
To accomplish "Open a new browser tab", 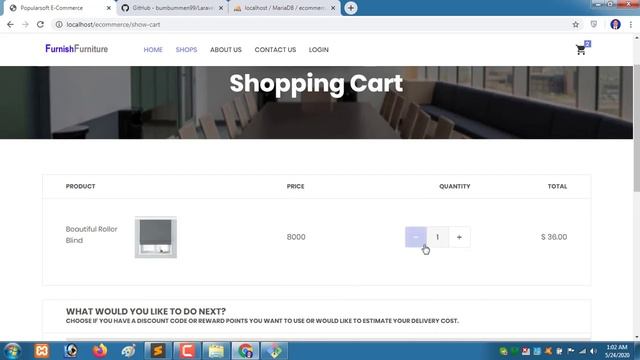I will click(351, 8).
